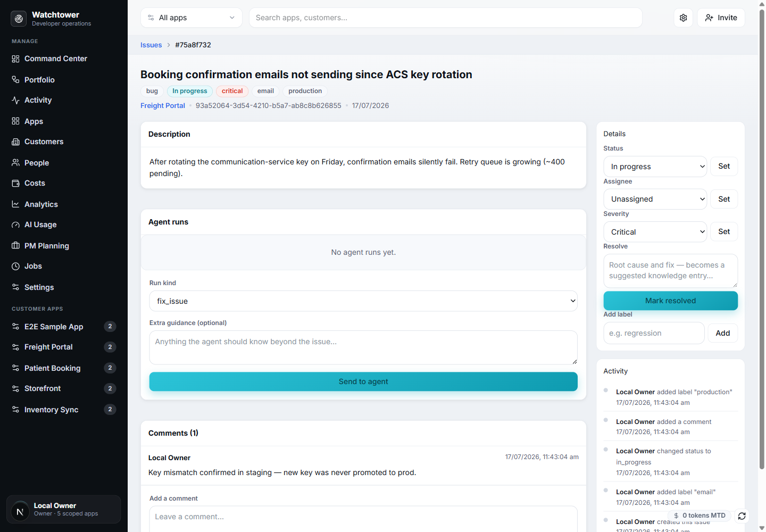The height and width of the screenshot is (532, 766).
Task: Click the Invite button
Action: tap(721, 18)
